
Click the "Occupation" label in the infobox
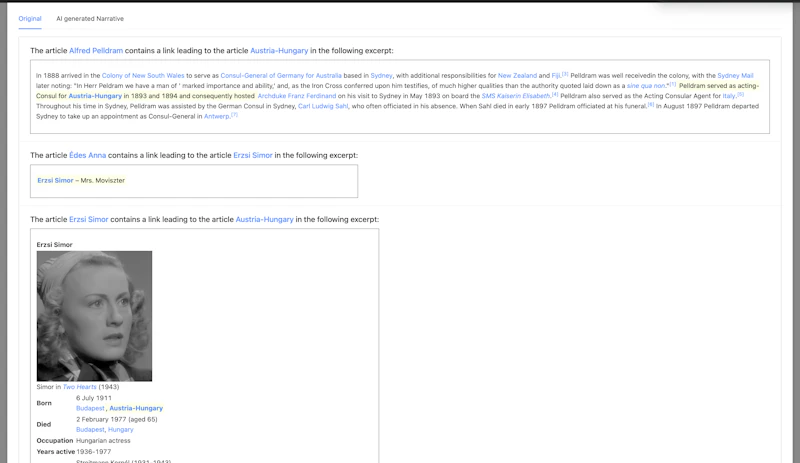point(55,441)
